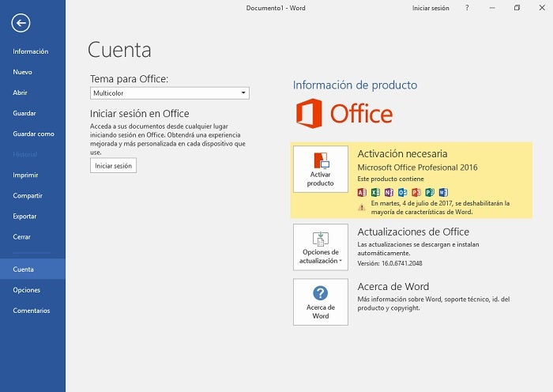The image size is (553, 392).
Task: Click the Actualizaciones de Office heading
Action: (413, 232)
